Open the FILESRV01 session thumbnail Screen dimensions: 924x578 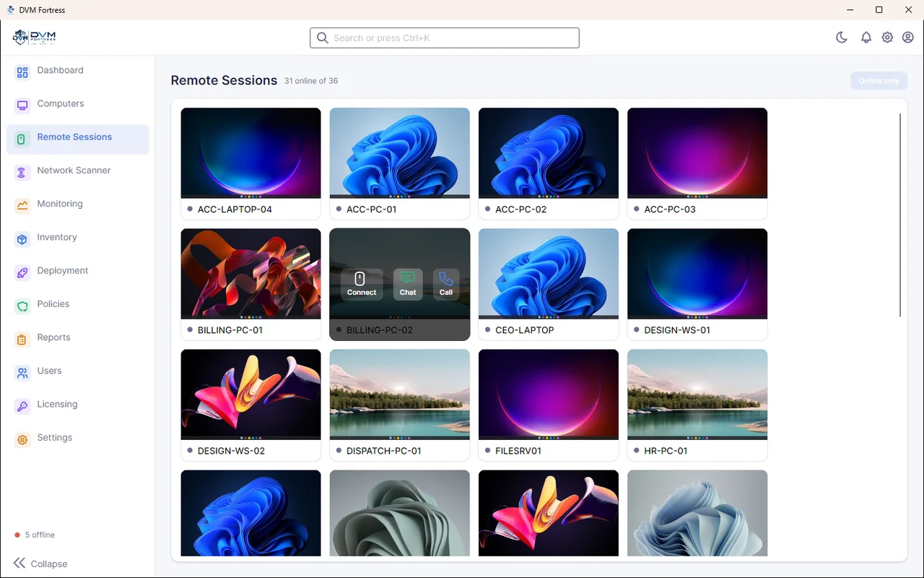point(549,394)
